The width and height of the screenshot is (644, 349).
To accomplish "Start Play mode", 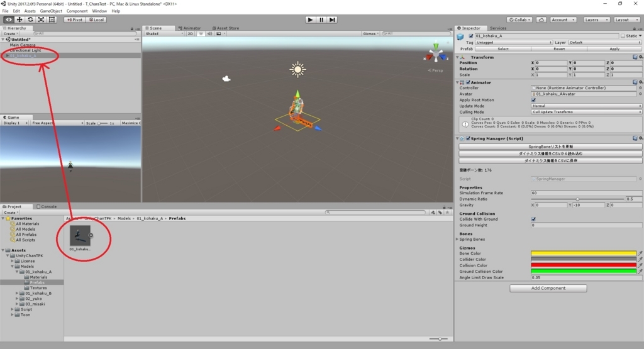I will [310, 19].
